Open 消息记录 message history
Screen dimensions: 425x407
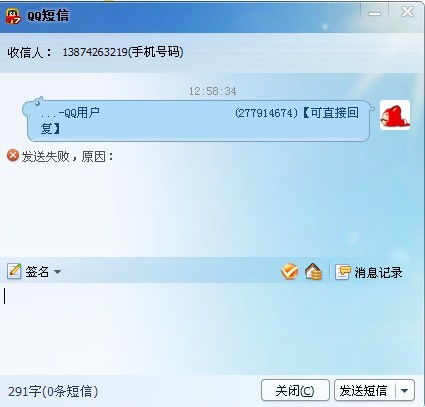[x=378, y=272]
